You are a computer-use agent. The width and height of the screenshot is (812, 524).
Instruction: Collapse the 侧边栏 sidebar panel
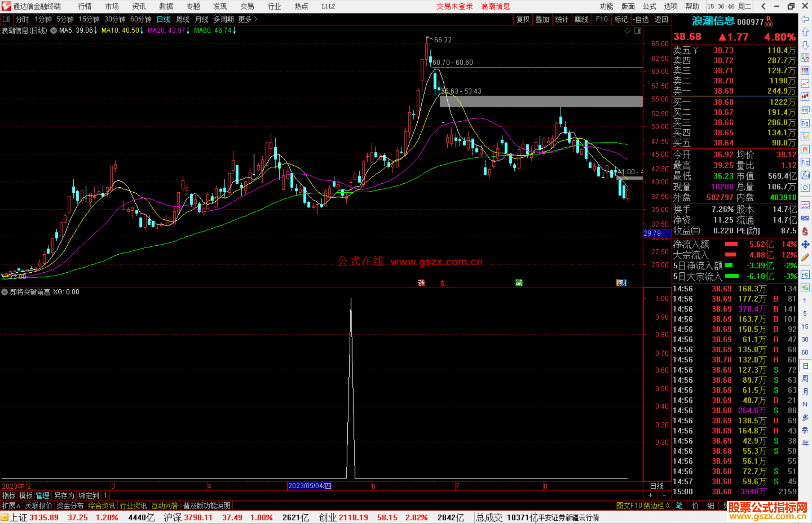pos(656,506)
